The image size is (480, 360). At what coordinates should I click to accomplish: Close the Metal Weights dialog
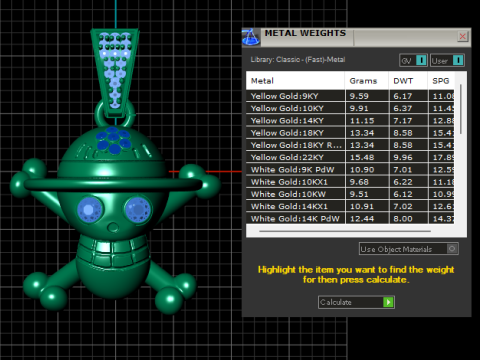point(463,36)
